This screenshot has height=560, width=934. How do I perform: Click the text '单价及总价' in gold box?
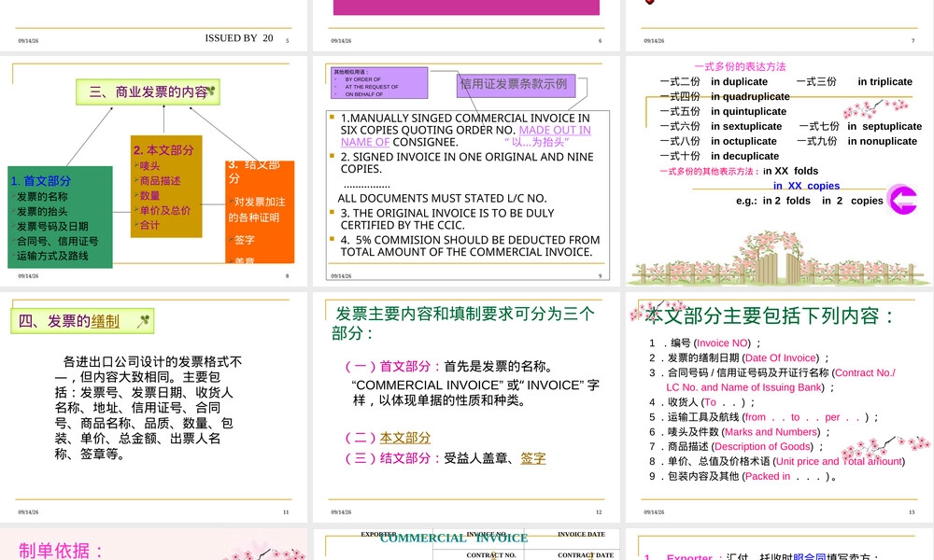tap(165, 210)
